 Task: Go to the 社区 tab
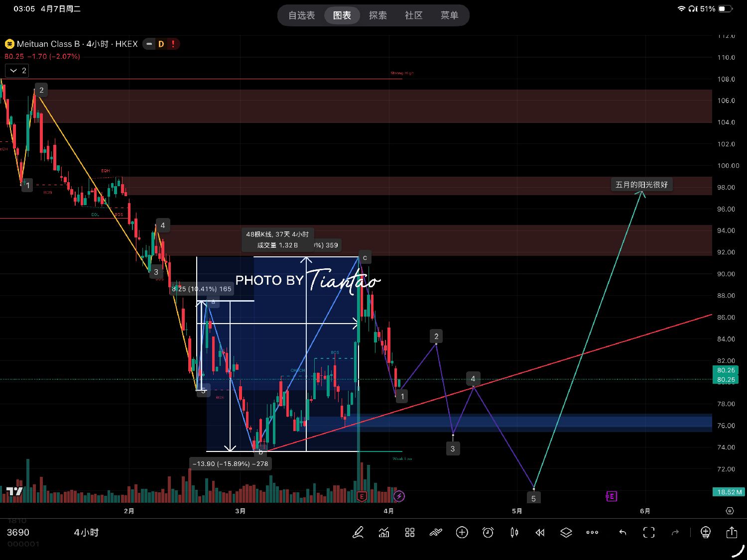coord(414,15)
